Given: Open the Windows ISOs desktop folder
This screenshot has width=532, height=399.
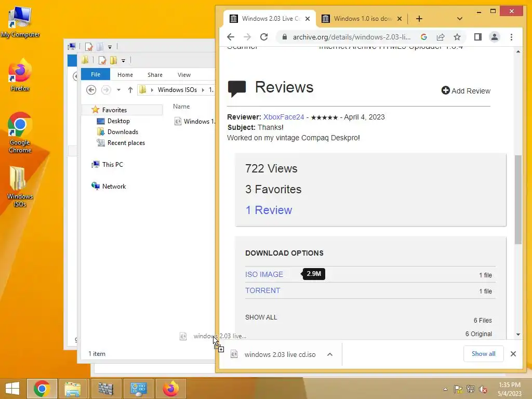Looking at the screenshot, I should pyautogui.click(x=20, y=187).
